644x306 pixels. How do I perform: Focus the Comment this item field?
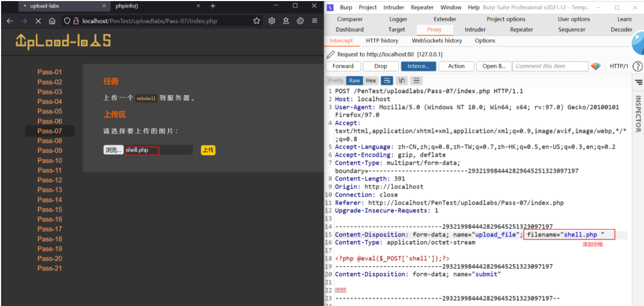(x=551, y=66)
